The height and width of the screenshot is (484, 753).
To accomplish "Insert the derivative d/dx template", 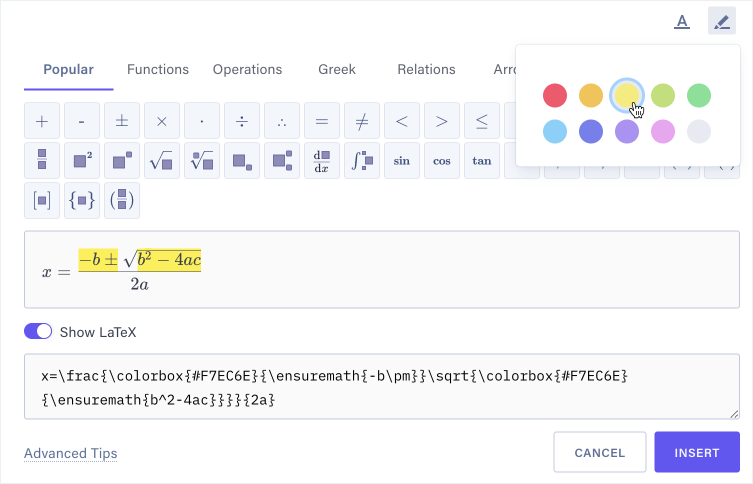I will click(322, 160).
